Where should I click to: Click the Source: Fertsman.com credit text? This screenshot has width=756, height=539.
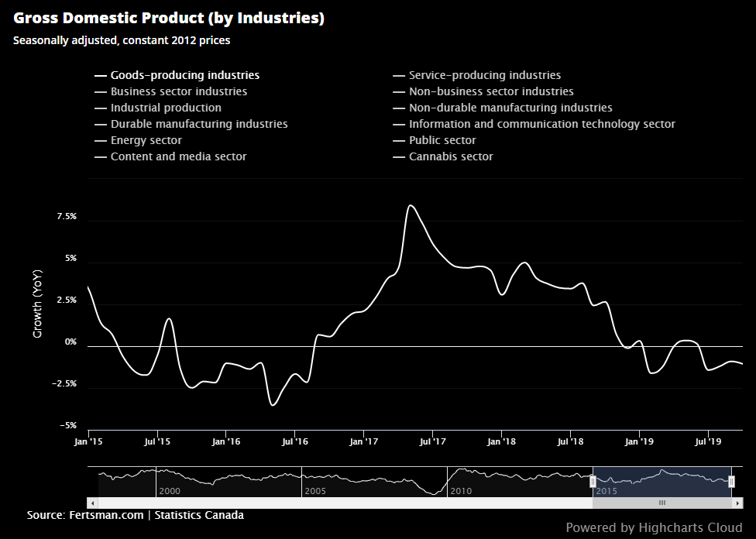136,515
